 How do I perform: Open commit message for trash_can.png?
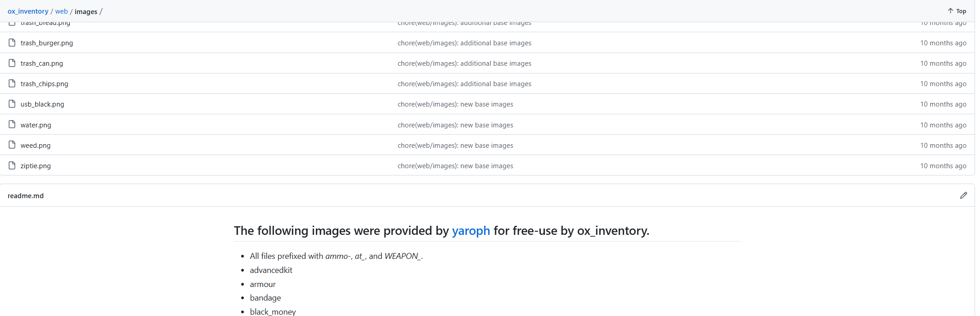pyautogui.click(x=464, y=63)
